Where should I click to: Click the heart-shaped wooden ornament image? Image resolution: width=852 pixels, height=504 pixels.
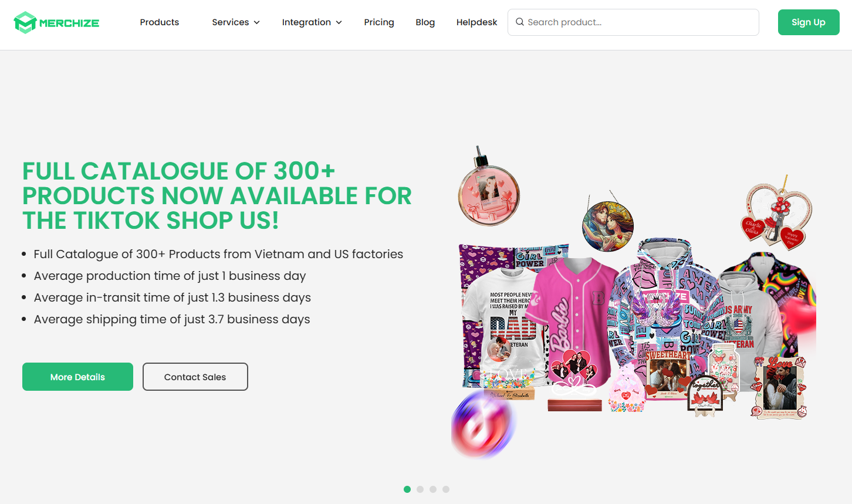point(778,215)
